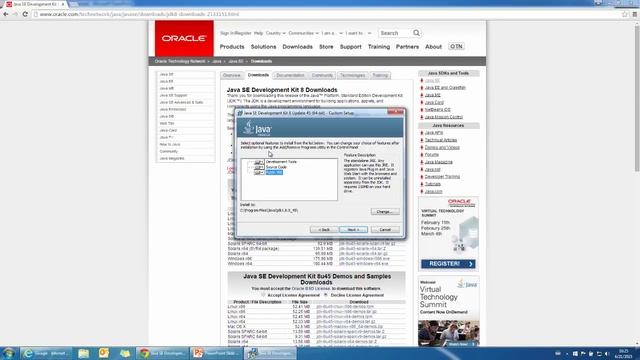Image resolution: width=640 pixels, height=360 pixels.
Task: Click Java EE in the left navigation
Action: (x=167, y=82)
